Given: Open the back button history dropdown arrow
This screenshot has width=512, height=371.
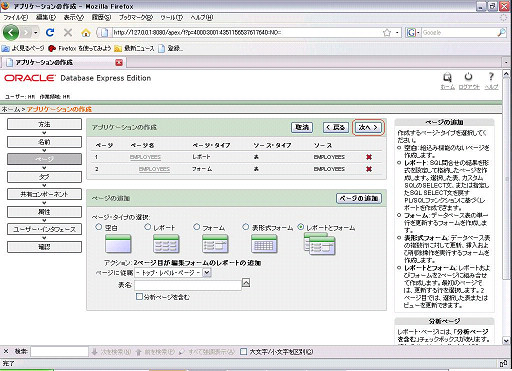Looking at the screenshot, I should pos(36,33).
